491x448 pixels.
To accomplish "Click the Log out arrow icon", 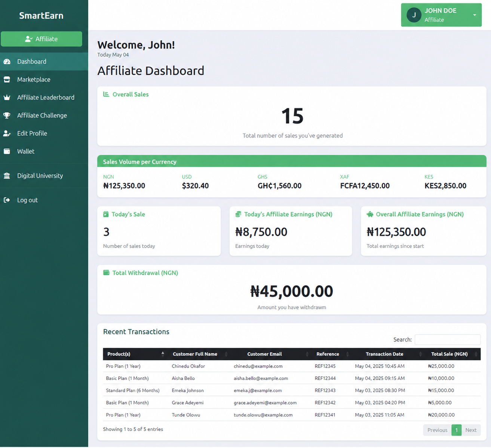I will pos(7,200).
